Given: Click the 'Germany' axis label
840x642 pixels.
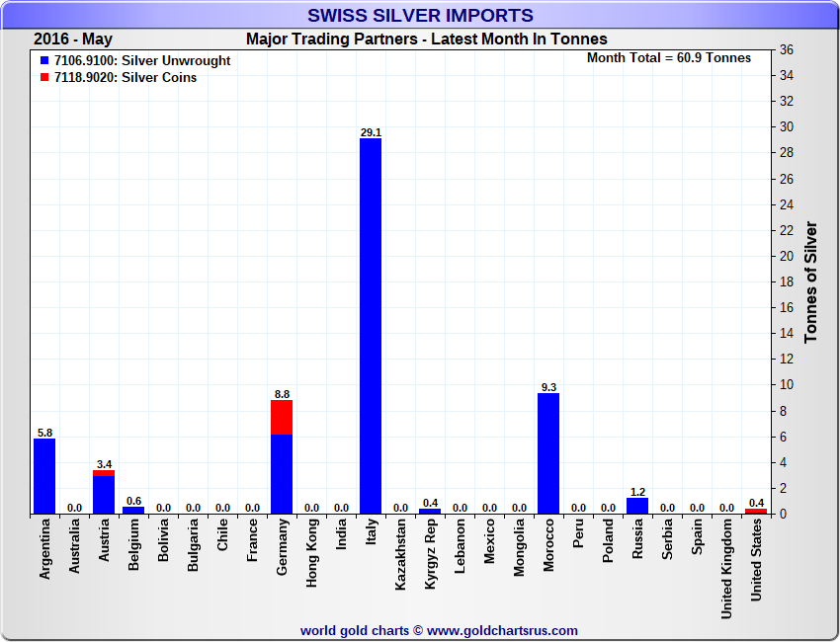Looking at the screenshot, I should [282, 547].
